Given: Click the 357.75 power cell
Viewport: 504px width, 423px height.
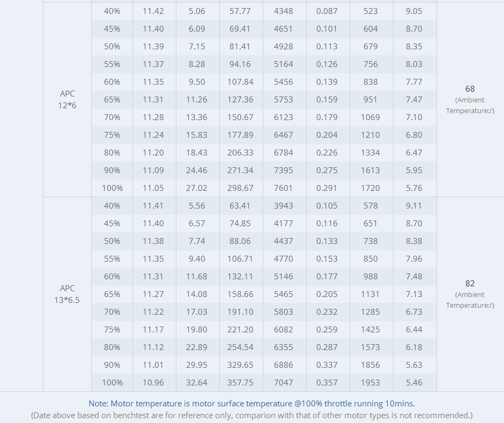Looking at the screenshot, I should (x=240, y=383).
